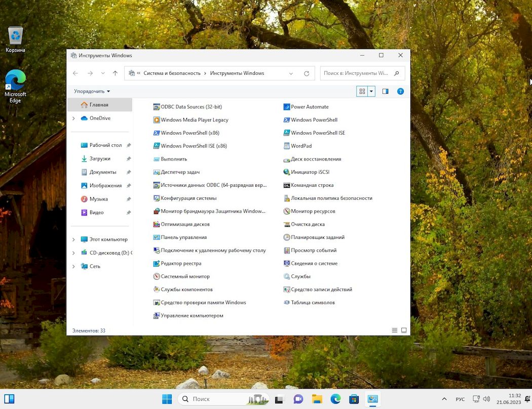Switch to details view in status bar

click(395, 330)
